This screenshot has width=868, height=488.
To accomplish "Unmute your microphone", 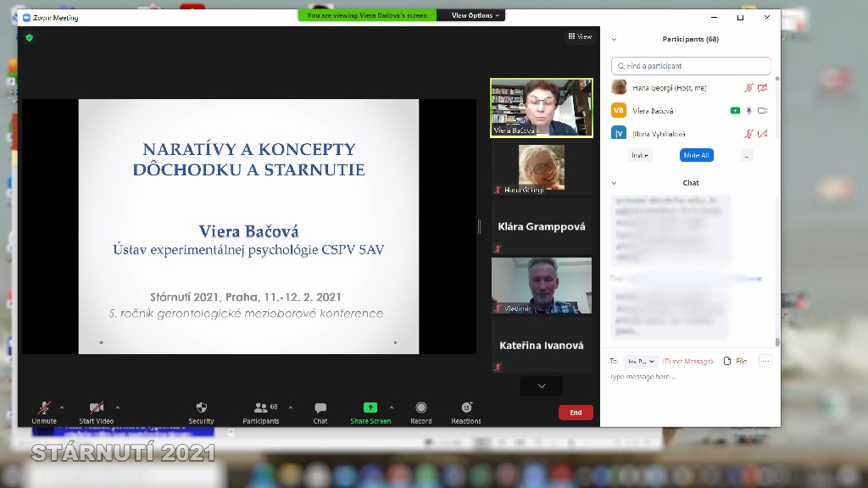I will pyautogui.click(x=44, y=408).
